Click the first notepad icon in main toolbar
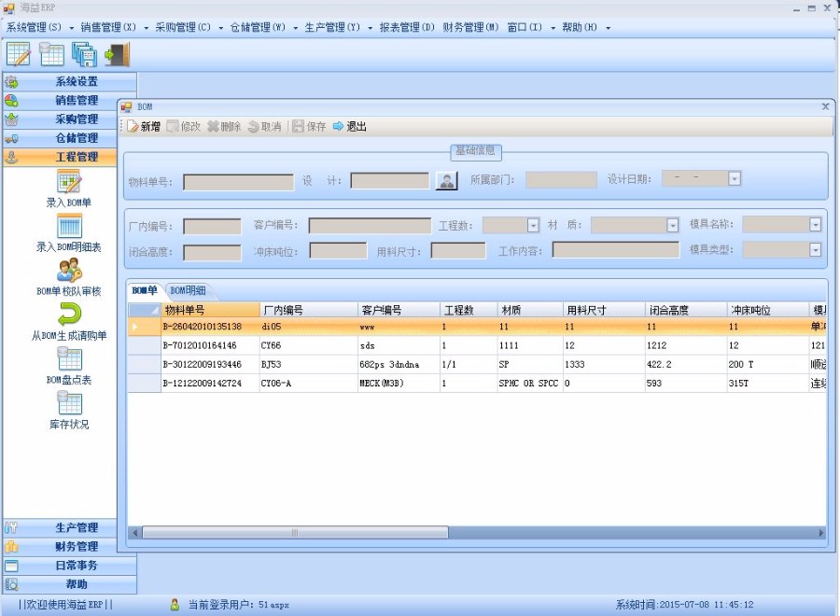The height and width of the screenshot is (616, 840). (x=19, y=54)
